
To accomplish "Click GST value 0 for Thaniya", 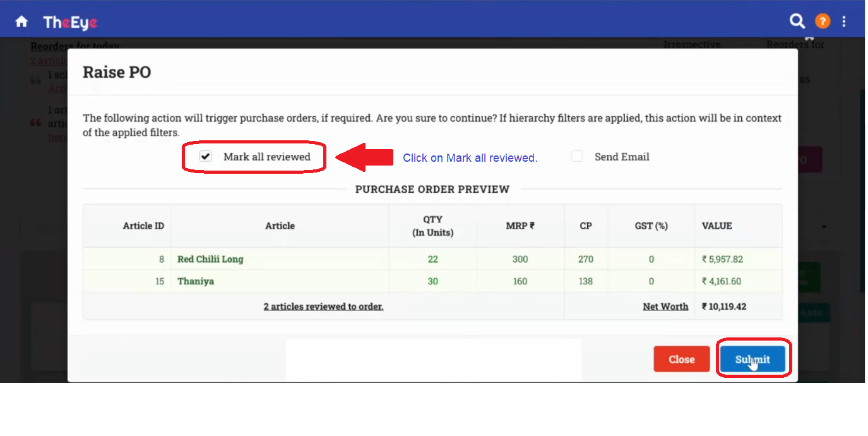I will 651,281.
